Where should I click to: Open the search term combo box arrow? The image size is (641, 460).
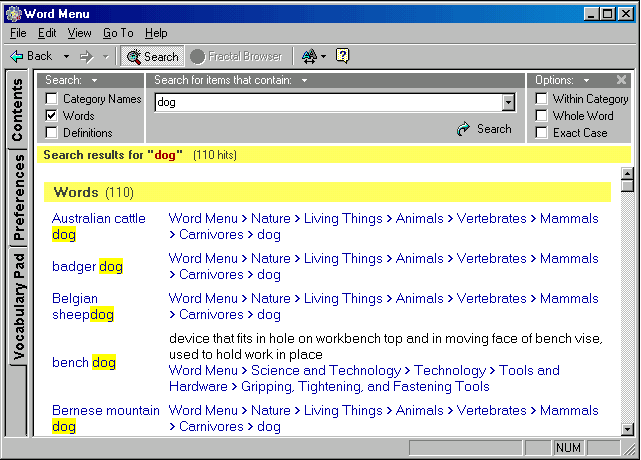[x=508, y=102]
